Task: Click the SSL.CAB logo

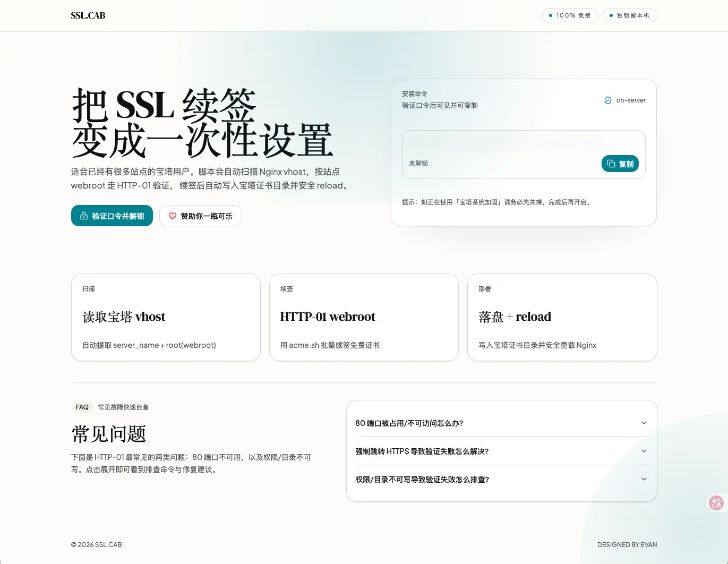Action: click(x=88, y=15)
